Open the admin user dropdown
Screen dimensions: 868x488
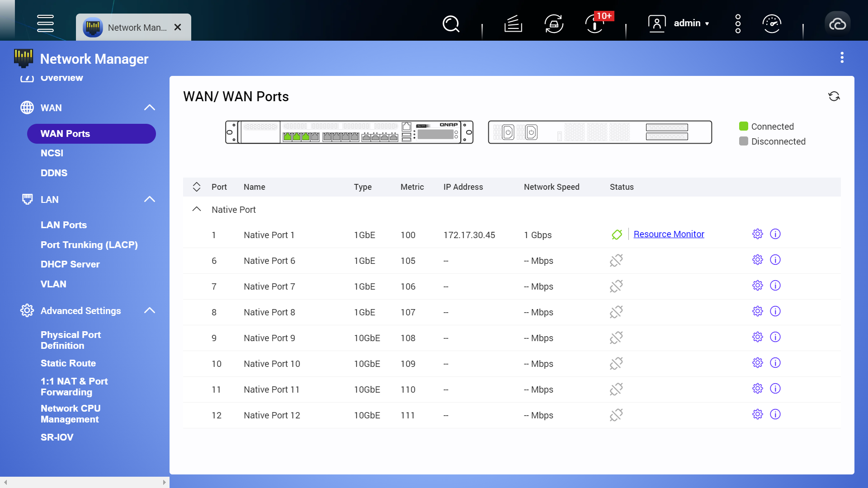point(691,23)
